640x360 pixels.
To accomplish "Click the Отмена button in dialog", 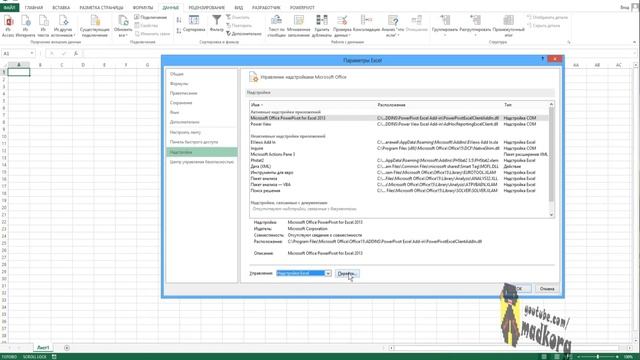I will tap(547, 289).
